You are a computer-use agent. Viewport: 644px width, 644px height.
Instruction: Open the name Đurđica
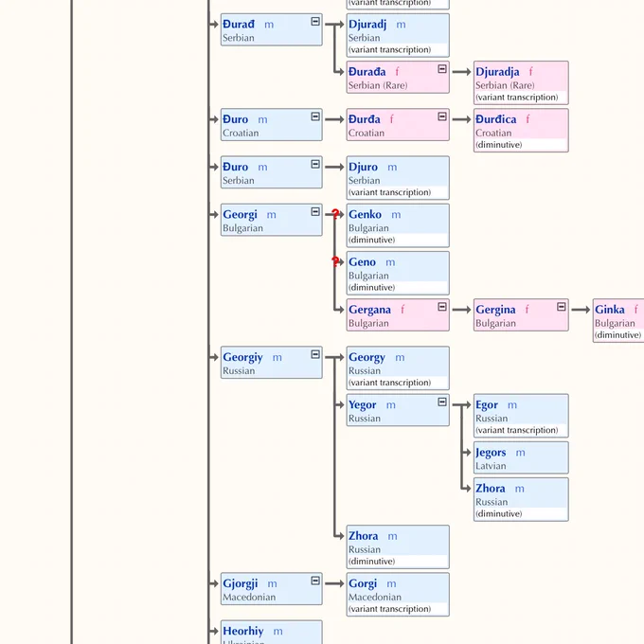(x=495, y=119)
